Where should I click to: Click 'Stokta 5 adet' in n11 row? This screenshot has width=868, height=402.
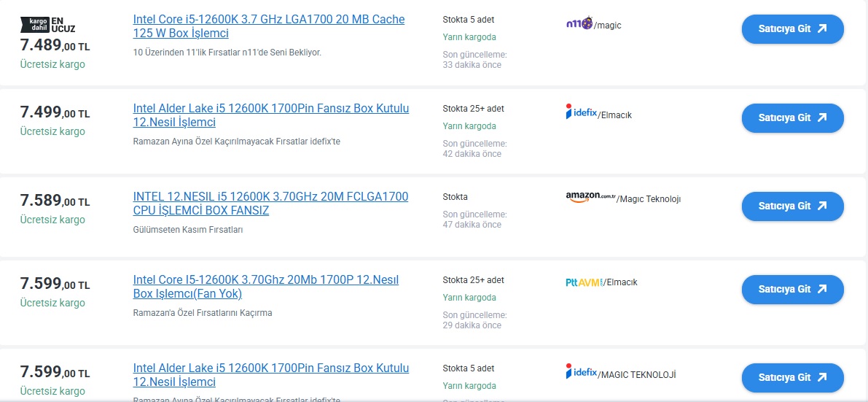(469, 20)
